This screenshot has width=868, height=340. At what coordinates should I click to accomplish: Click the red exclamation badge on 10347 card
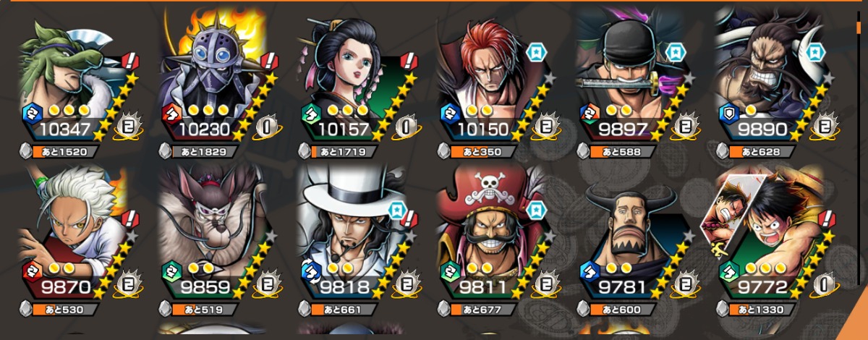(132, 60)
